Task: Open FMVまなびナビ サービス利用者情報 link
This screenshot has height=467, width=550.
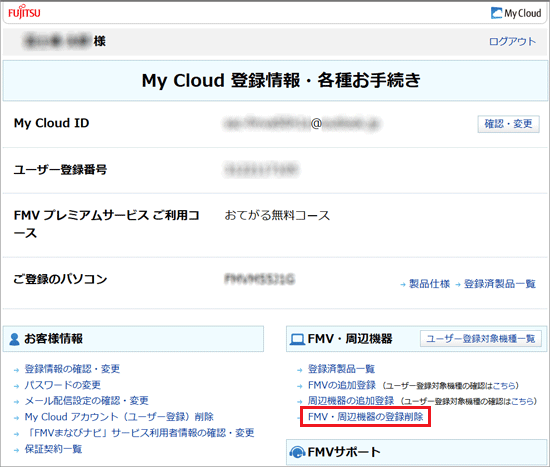Action: [x=140, y=433]
